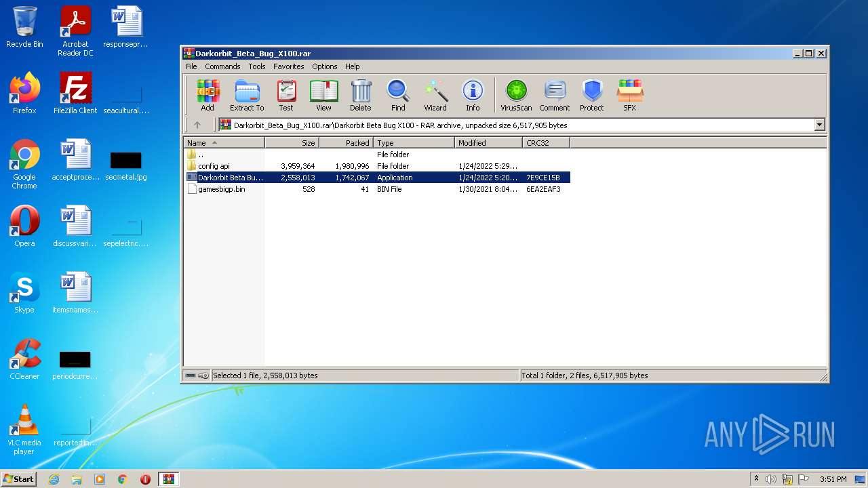Open the File menu

point(191,66)
